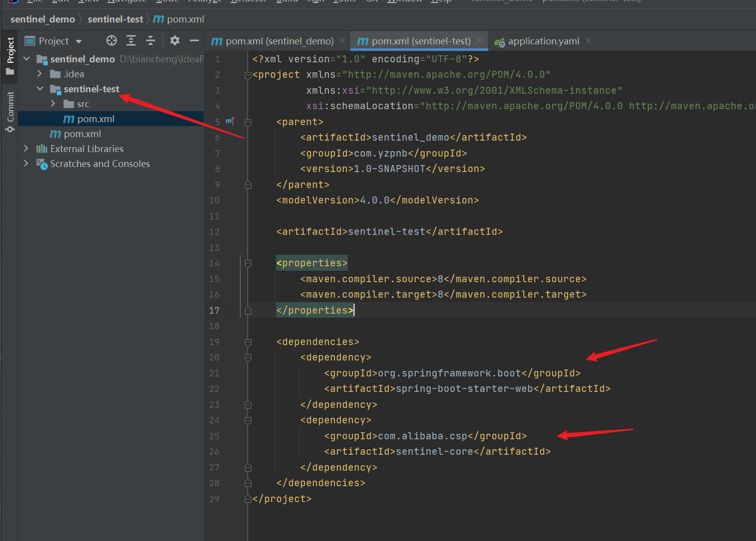Click sentinel_demo breadcrumb in navigation bar

42,19
